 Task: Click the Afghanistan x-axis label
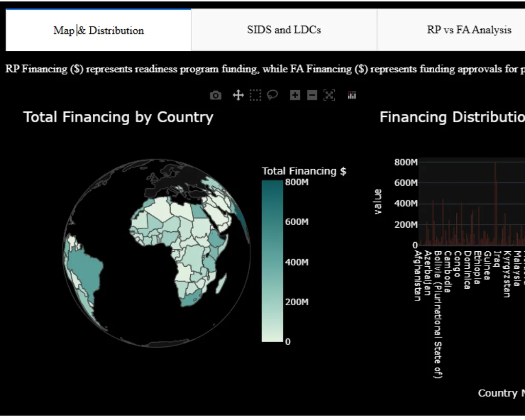[x=418, y=275]
